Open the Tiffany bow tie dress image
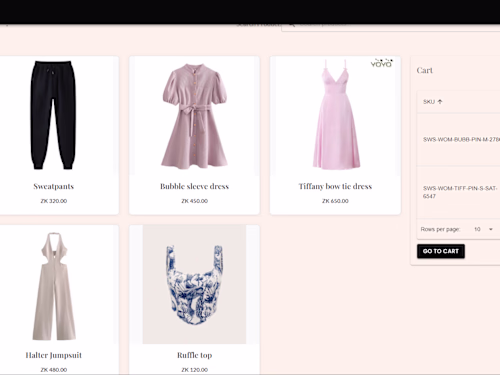Viewport: 500px width, 375px height. click(x=335, y=115)
